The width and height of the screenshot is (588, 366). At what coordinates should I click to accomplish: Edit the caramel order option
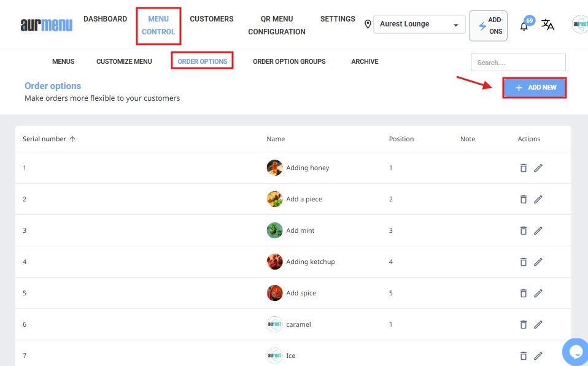pos(538,324)
